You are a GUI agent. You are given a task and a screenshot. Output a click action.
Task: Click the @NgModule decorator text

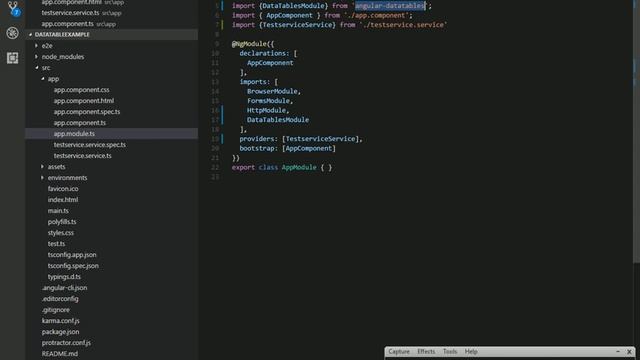[249, 44]
